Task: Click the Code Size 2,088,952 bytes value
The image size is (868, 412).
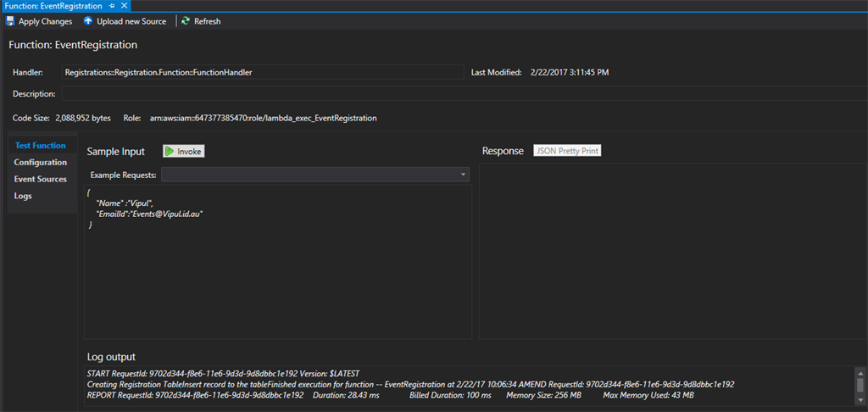Action: point(83,118)
